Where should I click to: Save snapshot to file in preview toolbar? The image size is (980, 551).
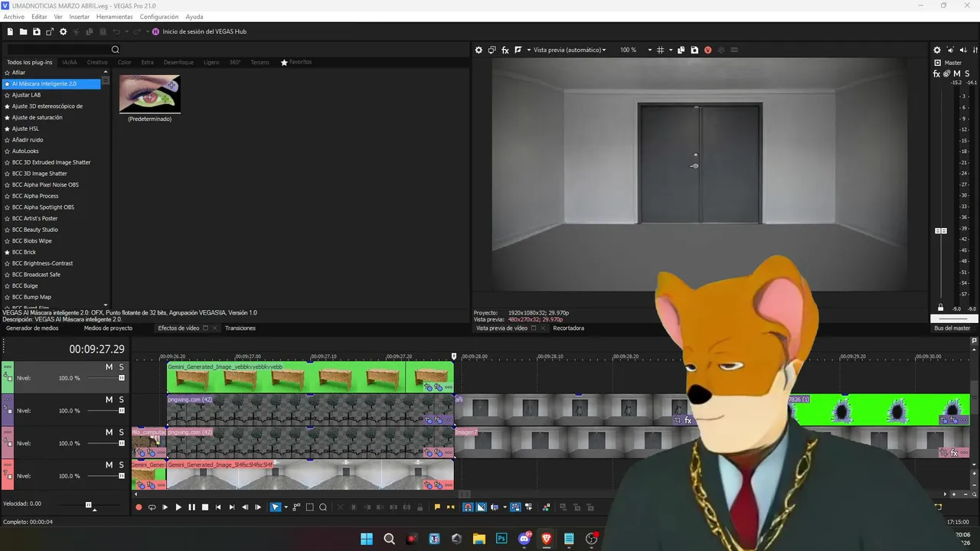(x=694, y=50)
